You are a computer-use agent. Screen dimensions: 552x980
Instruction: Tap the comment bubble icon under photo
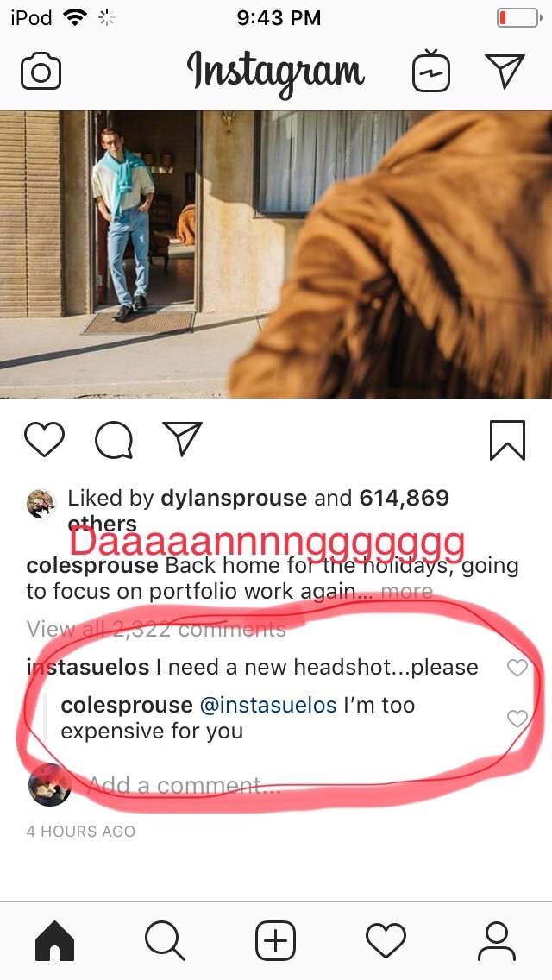pyautogui.click(x=114, y=440)
